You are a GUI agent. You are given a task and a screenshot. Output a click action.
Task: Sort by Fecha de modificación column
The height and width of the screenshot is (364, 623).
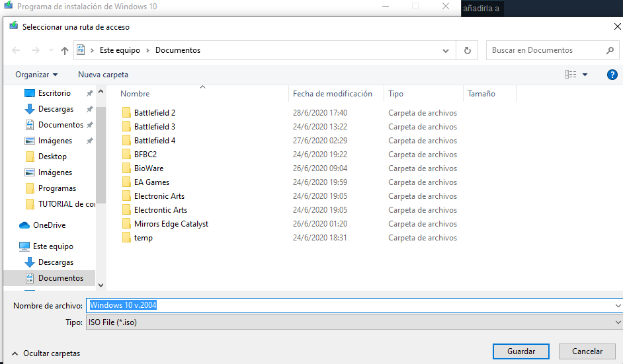tap(333, 94)
